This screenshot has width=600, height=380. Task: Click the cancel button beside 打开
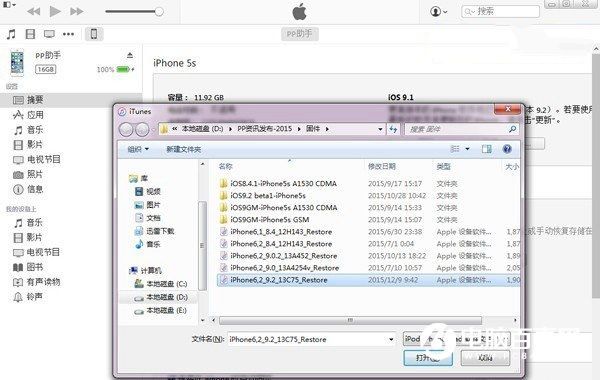pos(485,358)
